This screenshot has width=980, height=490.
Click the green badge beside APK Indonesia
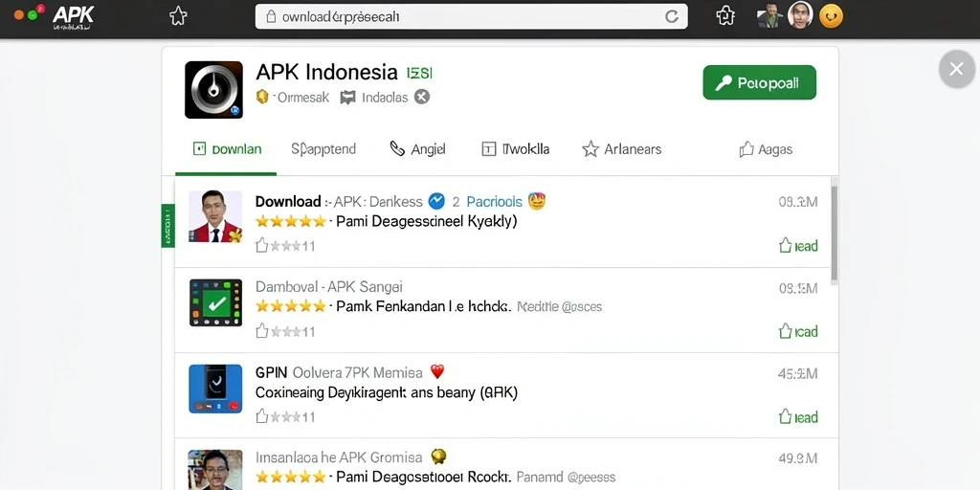click(x=419, y=73)
